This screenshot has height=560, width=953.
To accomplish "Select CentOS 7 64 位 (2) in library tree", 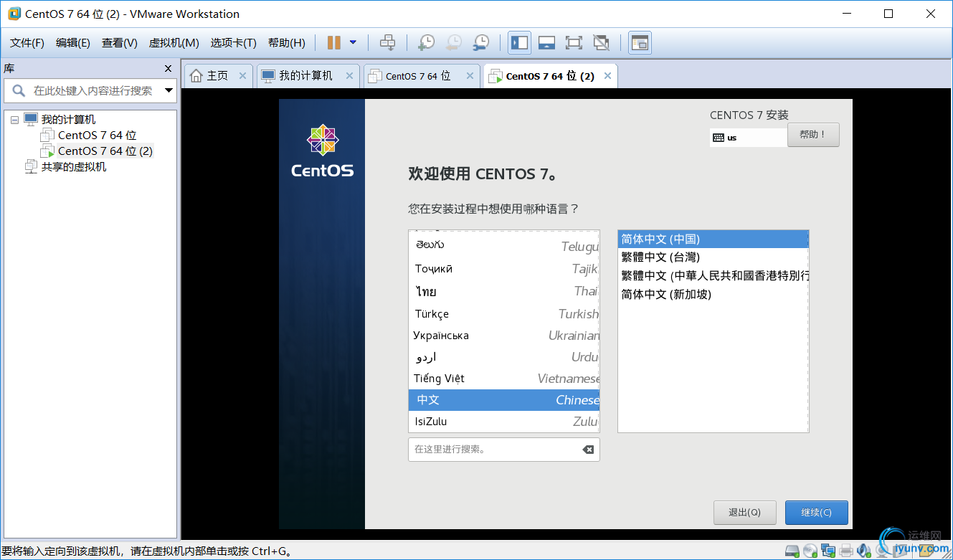I will 105,151.
